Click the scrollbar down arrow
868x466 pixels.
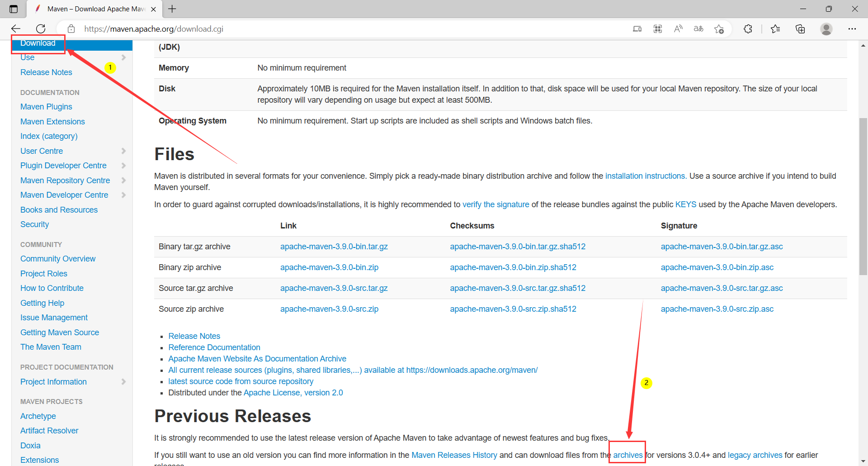tap(863, 461)
